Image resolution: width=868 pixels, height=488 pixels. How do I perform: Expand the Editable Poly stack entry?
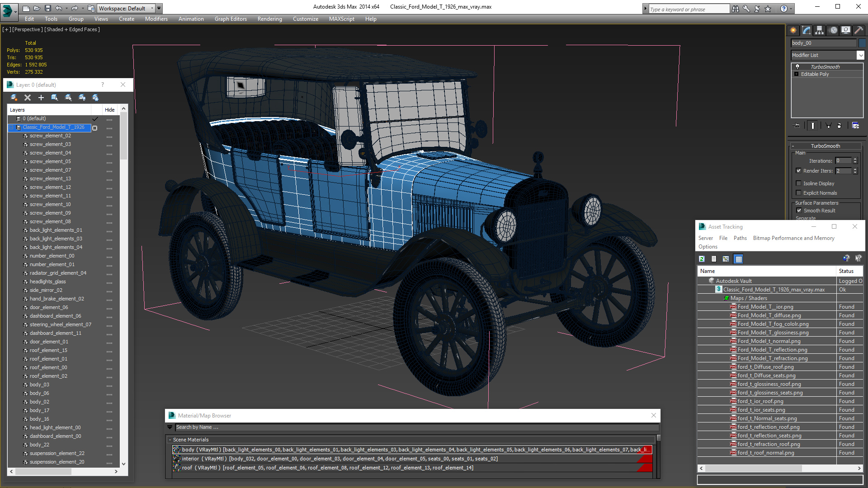796,74
